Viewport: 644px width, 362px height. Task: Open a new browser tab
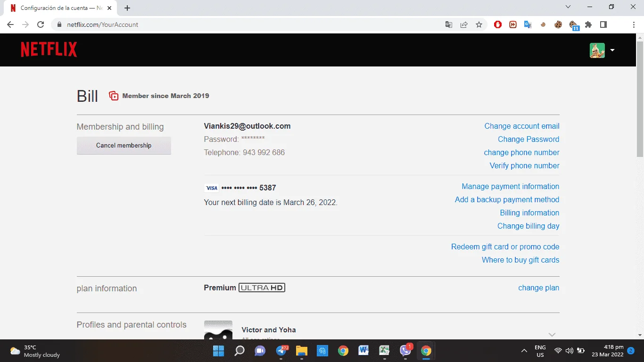[127, 8]
